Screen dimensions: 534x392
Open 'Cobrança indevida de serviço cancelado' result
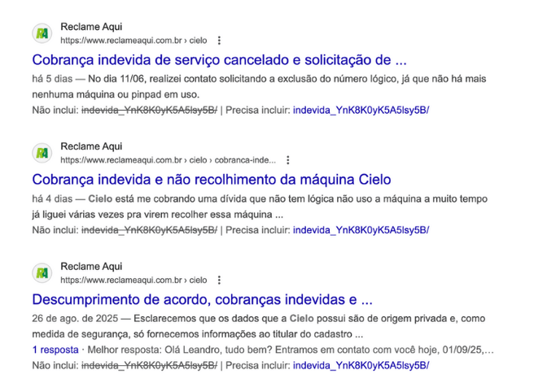(x=219, y=60)
